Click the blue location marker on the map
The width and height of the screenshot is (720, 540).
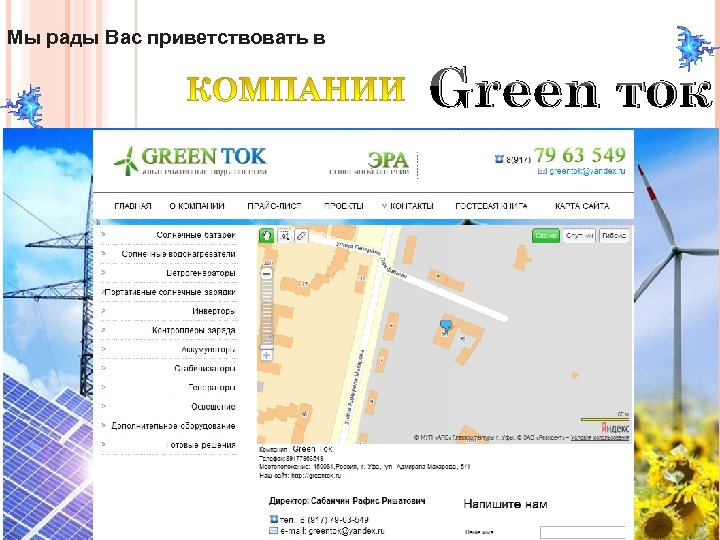click(x=445, y=326)
